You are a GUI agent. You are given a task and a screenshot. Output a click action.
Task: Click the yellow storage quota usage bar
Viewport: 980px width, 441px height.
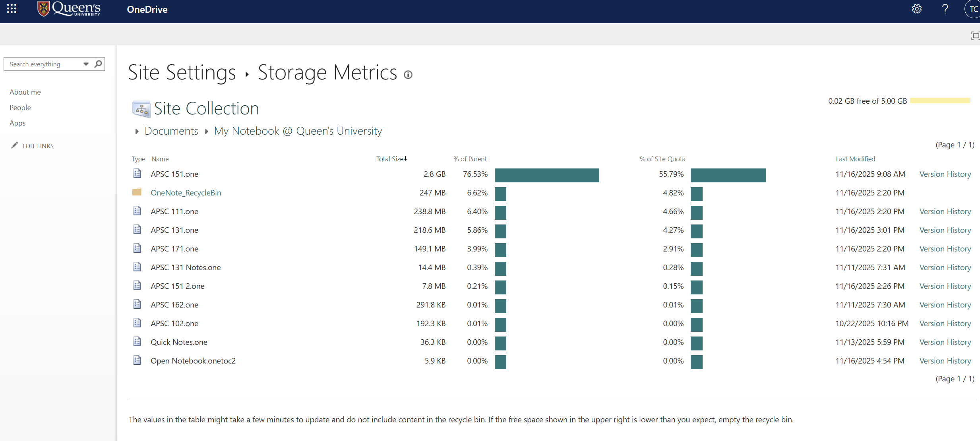pyautogui.click(x=940, y=101)
